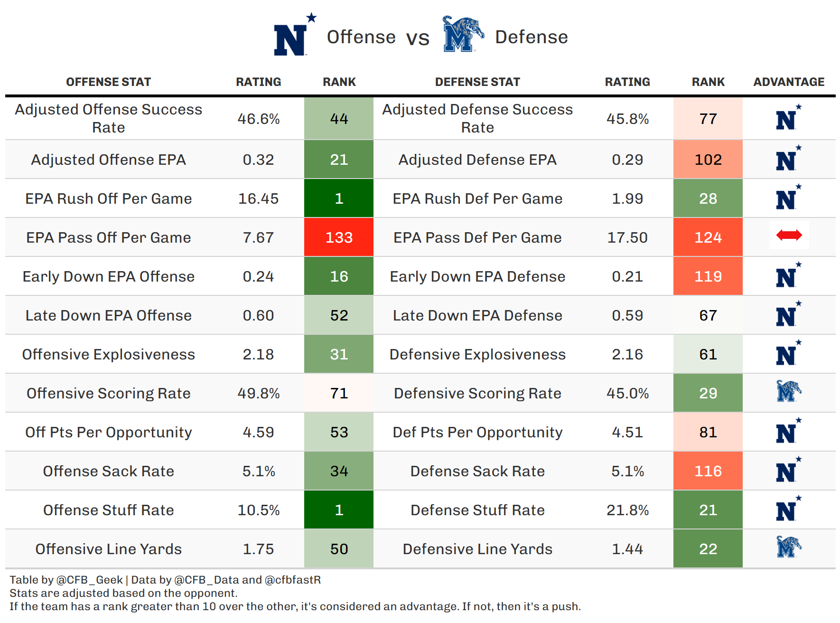Screen dimensions: 840x623
Task: Click the red push arrow for EPA Pass
Action: pyautogui.click(x=789, y=235)
